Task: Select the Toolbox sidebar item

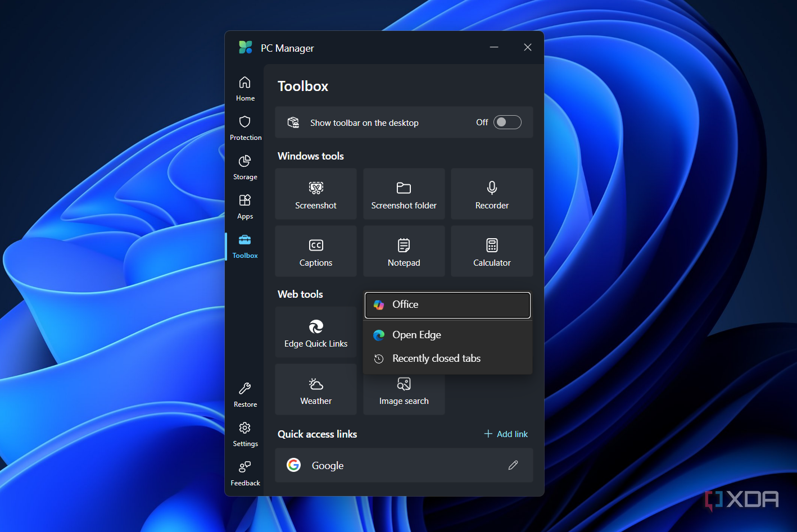Action: [x=245, y=246]
